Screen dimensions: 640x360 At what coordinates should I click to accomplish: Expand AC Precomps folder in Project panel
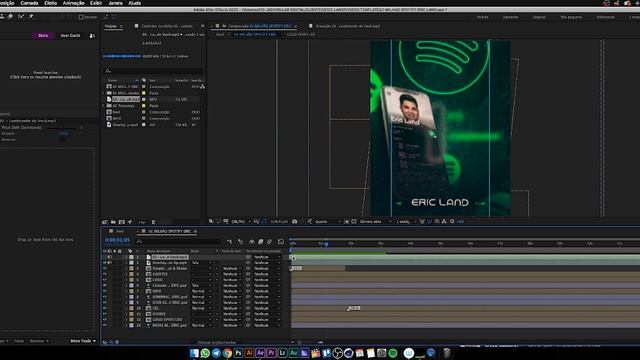[x=104, y=106]
